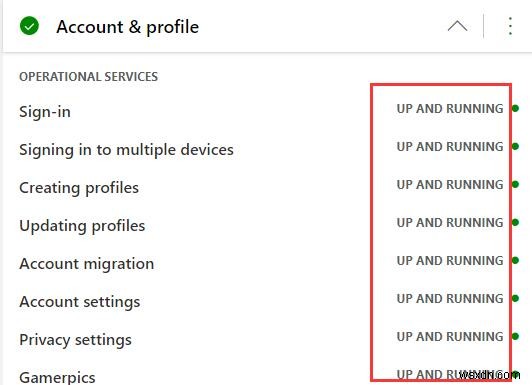
Task: Click Sign-in's UP AND RUNNING status text
Action: 450,109
